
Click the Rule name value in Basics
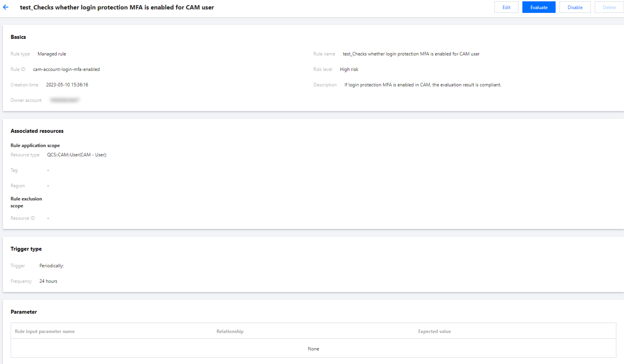click(411, 54)
